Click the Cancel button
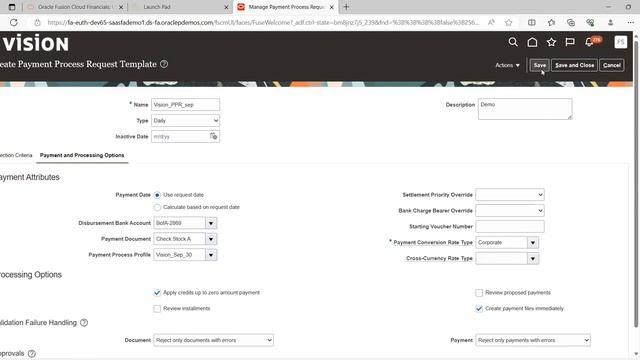This screenshot has width=640, height=360. 611,65
